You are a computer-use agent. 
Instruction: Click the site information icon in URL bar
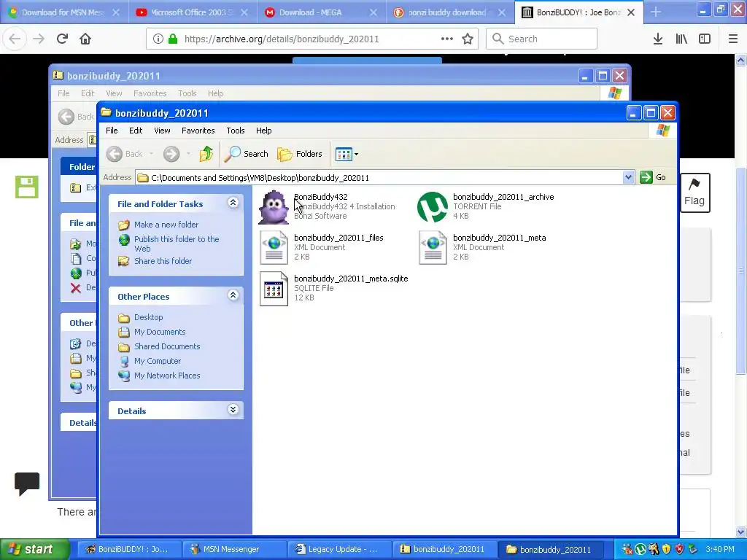[158, 39]
